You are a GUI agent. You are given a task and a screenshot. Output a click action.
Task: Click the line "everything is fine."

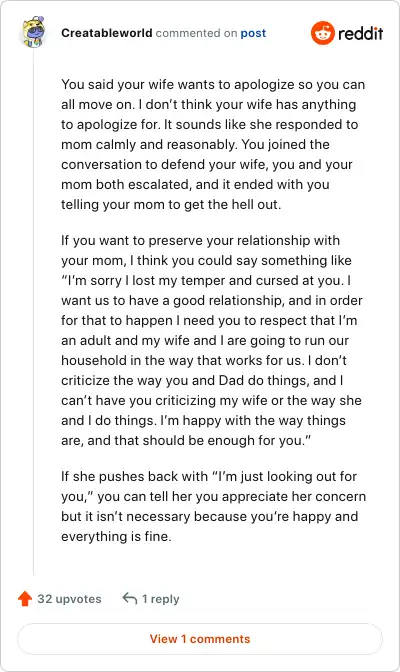116,537
